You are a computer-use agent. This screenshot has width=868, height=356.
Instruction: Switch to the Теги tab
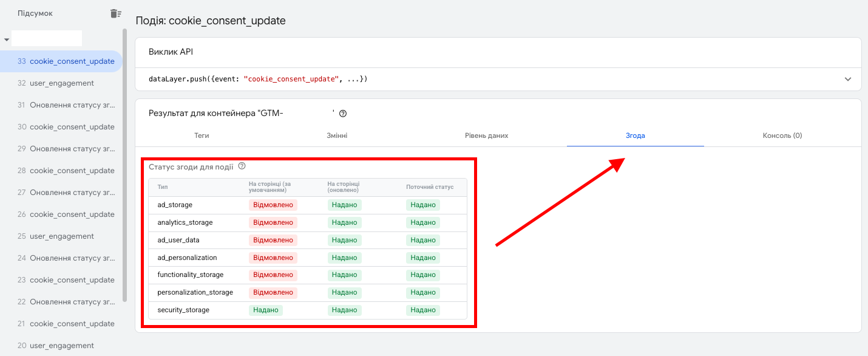[x=202, y=135]
